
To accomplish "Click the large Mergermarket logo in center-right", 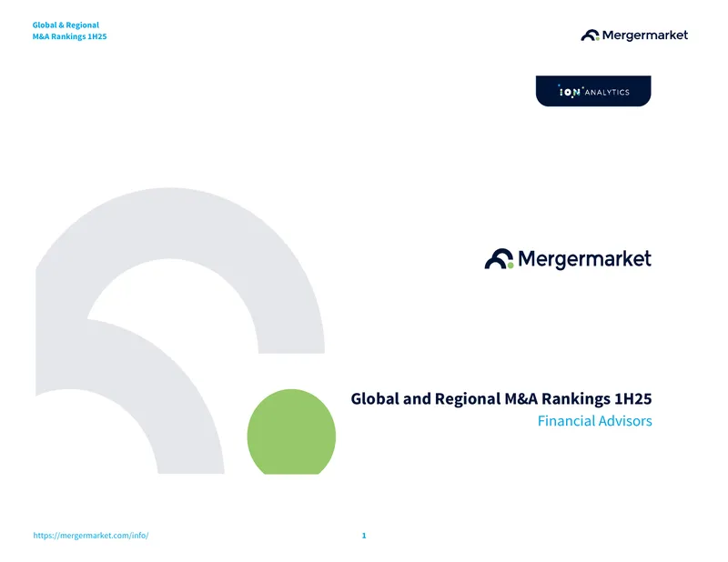I will click(568, 259).
